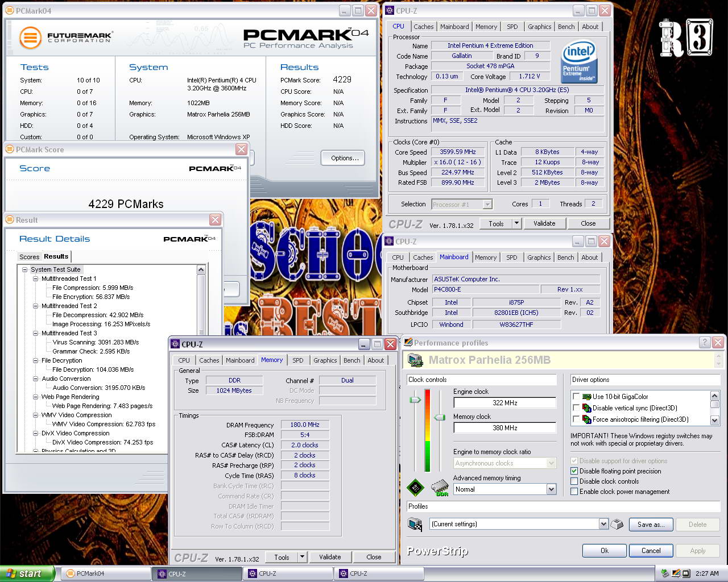Click the keyboard hotkey icon next to Save as
Viewport: 728px width, 582px height.
pyautogui.click(x=617, y=524)
